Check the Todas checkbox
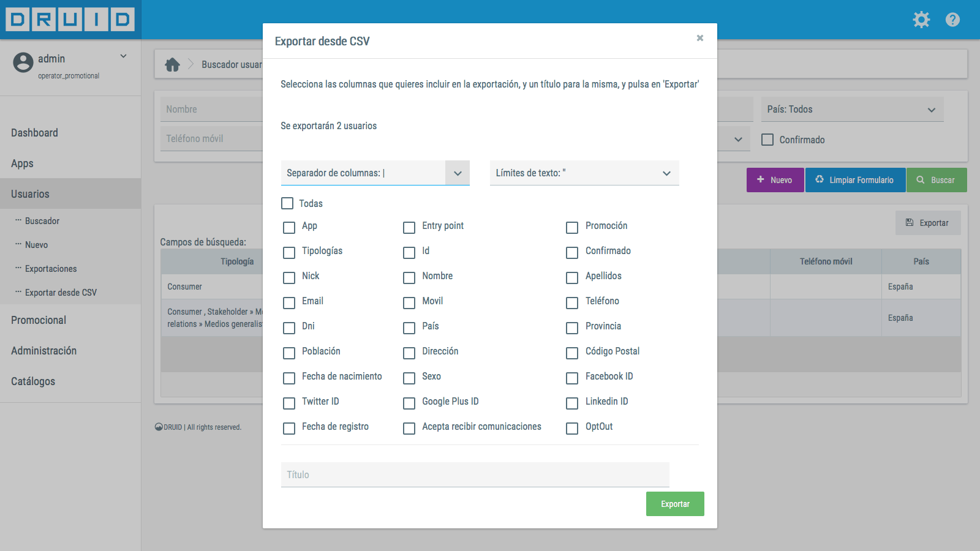 click(x=287, y=203)
